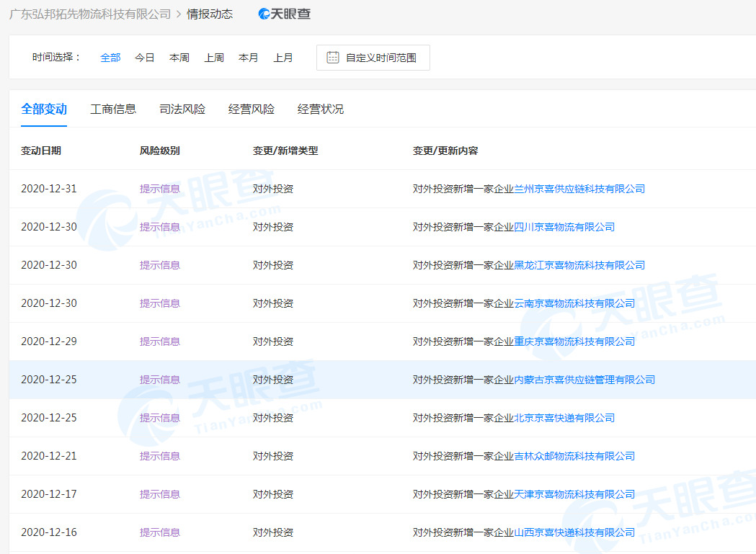Select 本月 time filter
Viewport: 756px width, 554px height.
tap(249, 58)
